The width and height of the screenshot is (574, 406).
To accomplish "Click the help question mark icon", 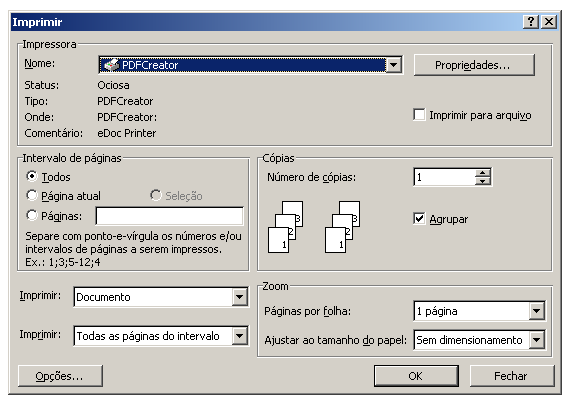I will (531, 22).
